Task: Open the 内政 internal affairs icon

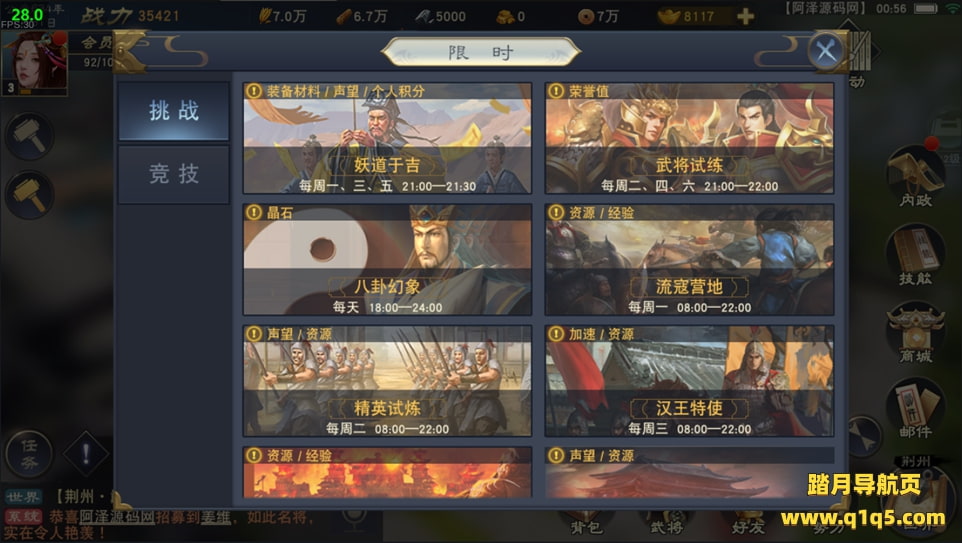Action: click(915, 177)
